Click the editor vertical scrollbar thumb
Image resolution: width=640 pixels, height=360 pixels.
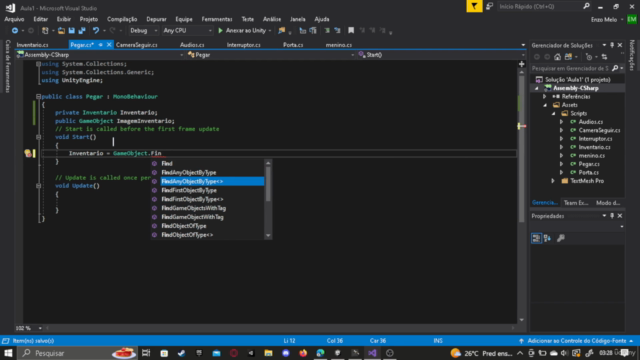522,149
